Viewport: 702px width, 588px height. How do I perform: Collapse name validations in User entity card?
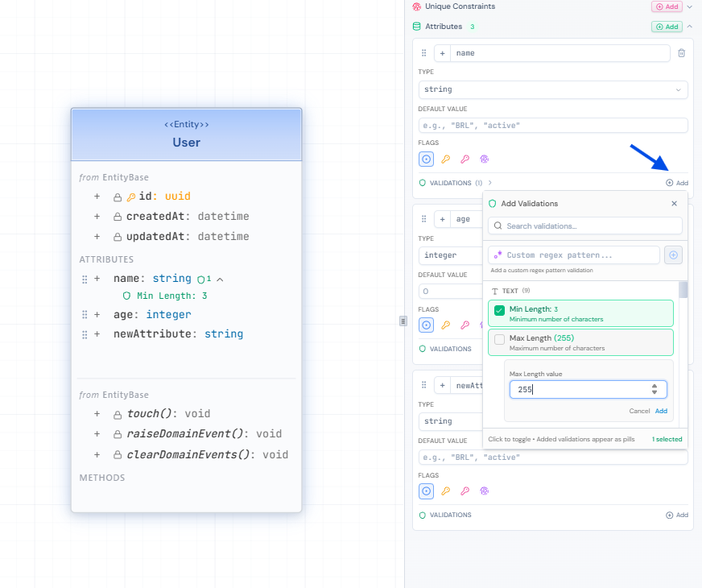pyautogui.click(x=220, y=279)
